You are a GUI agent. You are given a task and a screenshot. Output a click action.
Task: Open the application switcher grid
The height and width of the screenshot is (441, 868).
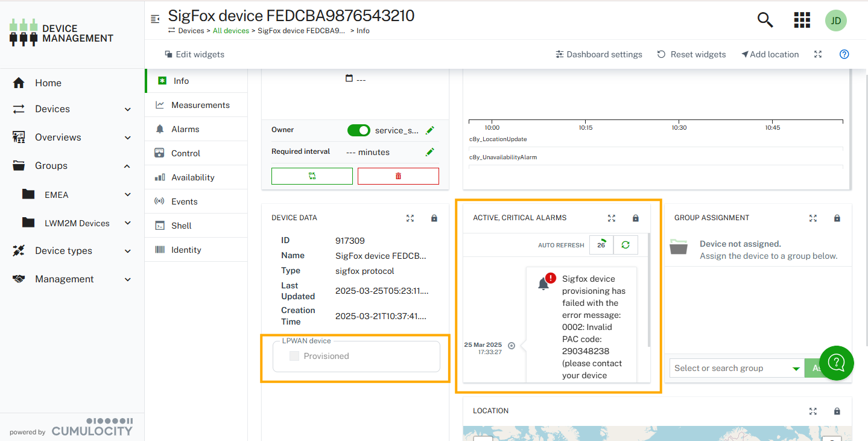pyautogui.click(x=802, y=20)
